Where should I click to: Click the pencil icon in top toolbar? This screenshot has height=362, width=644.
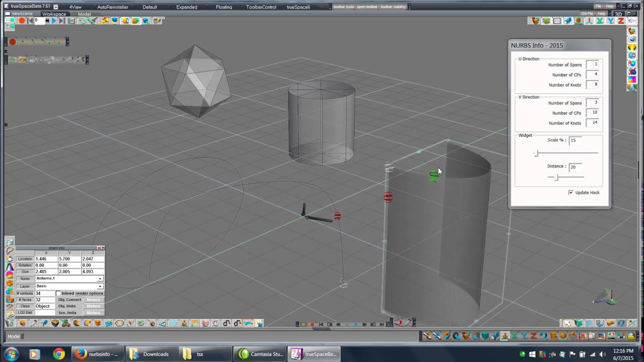(158, 21)
